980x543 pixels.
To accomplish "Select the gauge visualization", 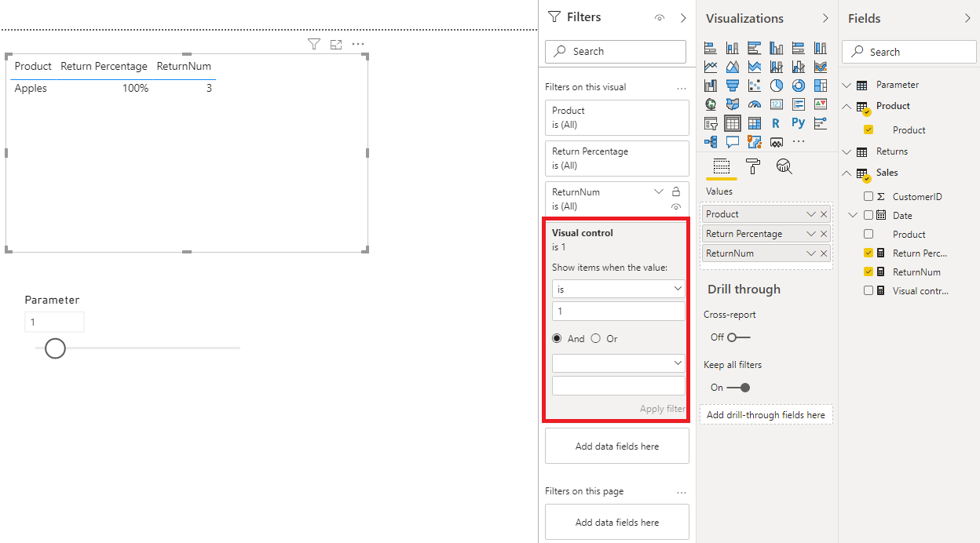I will point(755,104).
